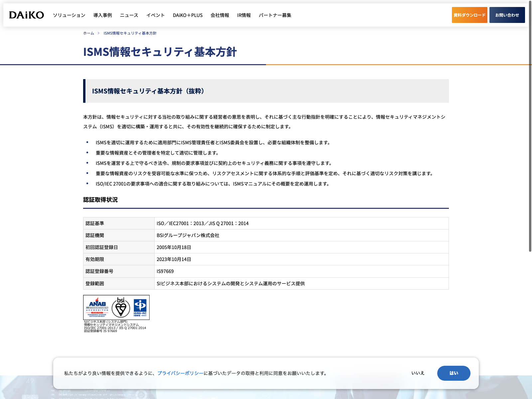Viewport: 532px width, 399px height.
Task: Open the 会社情報 menu
Action: [x=220, y=15]
